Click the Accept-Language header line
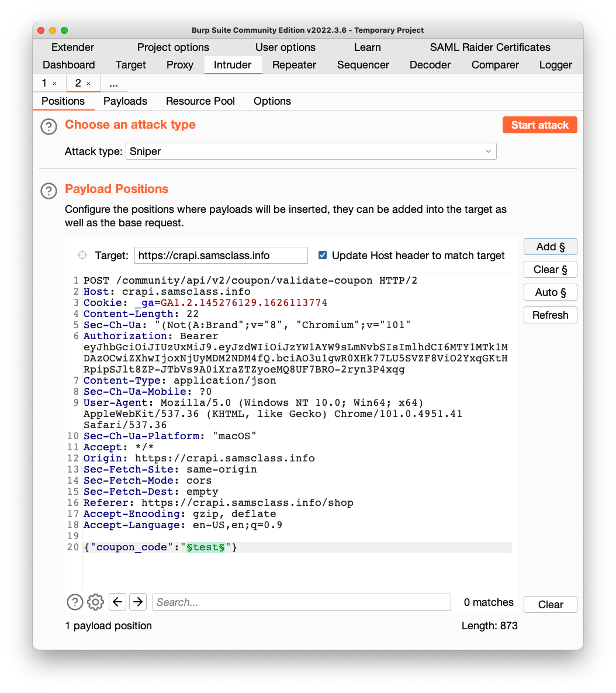616x693 pixels. coord(183,525)
